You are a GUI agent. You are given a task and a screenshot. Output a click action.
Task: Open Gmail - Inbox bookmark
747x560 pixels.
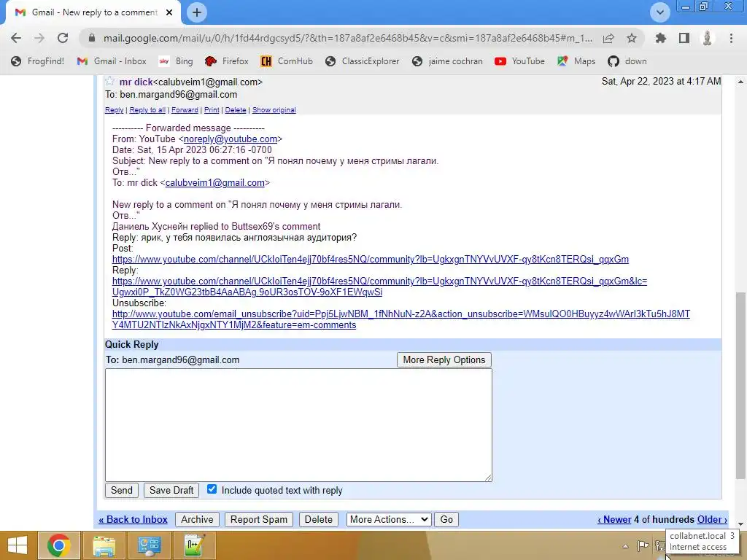[x=112, y=61]
